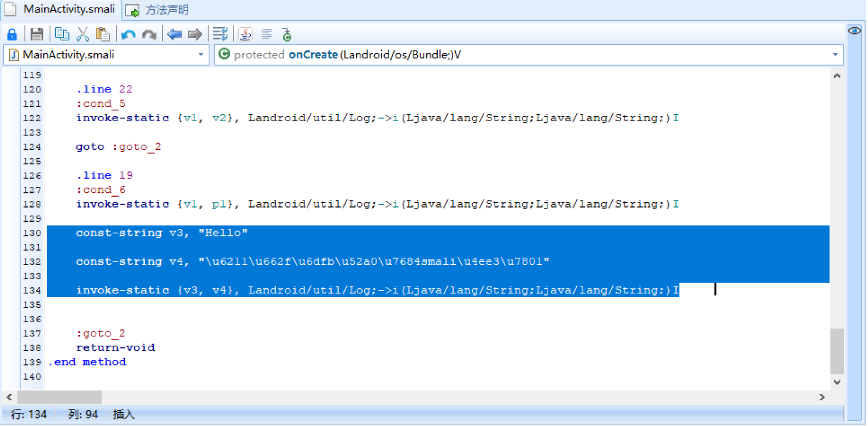Click the '.end method' line
This screenshot has width=868, height=426.
[87, 362]
